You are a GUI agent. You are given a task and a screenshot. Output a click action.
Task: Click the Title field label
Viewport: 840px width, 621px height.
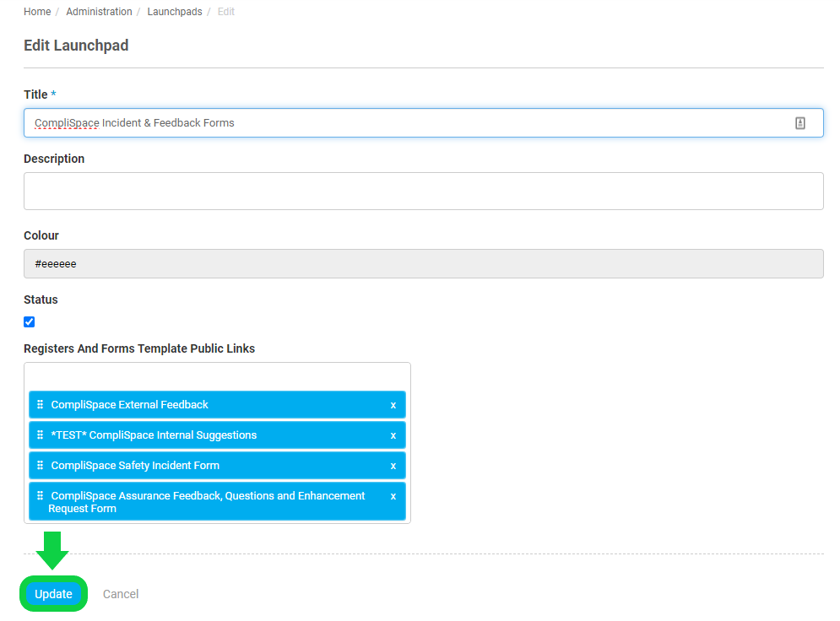tap(36, 94)
